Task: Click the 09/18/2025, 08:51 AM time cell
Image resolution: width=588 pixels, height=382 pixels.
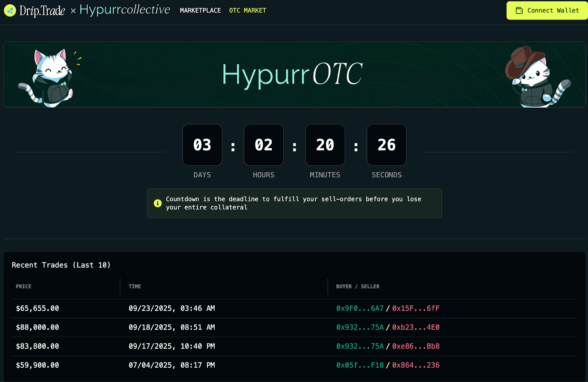Action: 172,327
